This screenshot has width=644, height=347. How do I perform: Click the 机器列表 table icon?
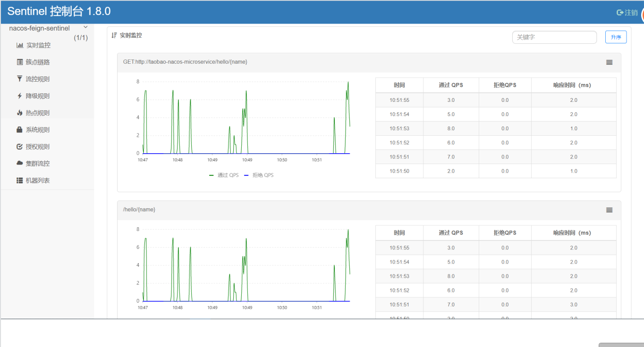19,180
